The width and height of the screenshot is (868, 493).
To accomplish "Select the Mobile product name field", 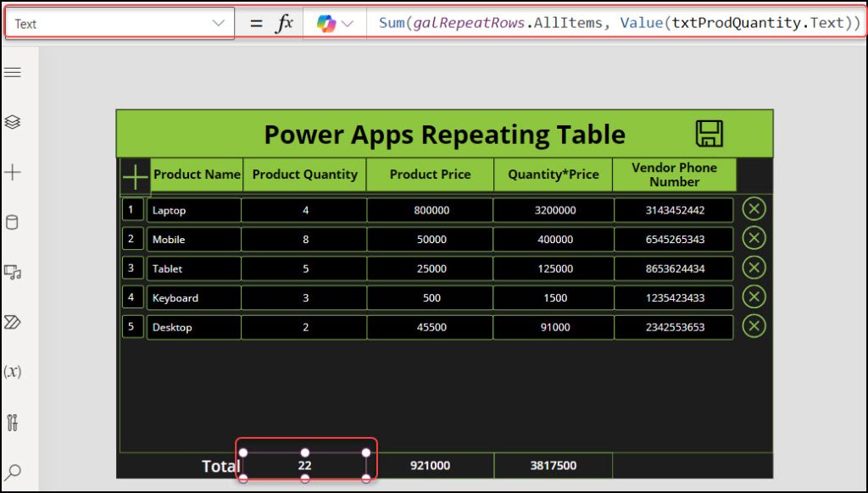I will click(x=194, y=240).
